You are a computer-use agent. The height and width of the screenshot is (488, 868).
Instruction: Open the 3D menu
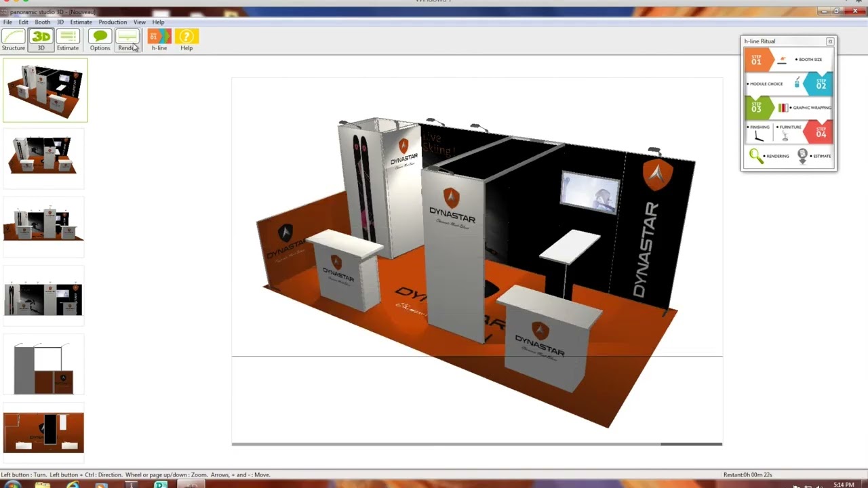(x=60, y=22)
